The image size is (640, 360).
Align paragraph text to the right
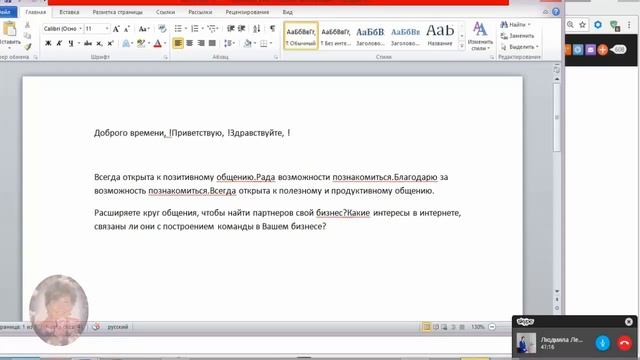201,43
